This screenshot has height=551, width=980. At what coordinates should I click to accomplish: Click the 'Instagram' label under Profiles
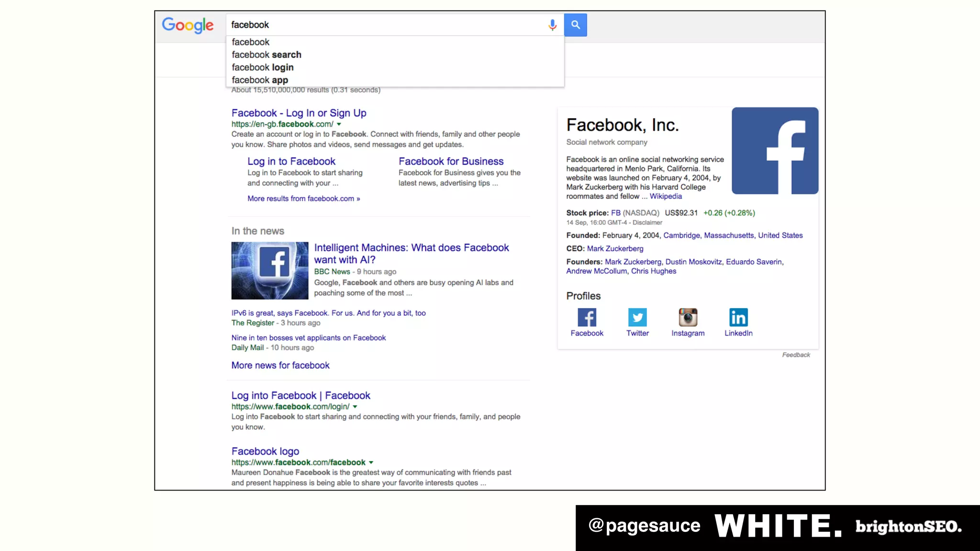[688, 333]
